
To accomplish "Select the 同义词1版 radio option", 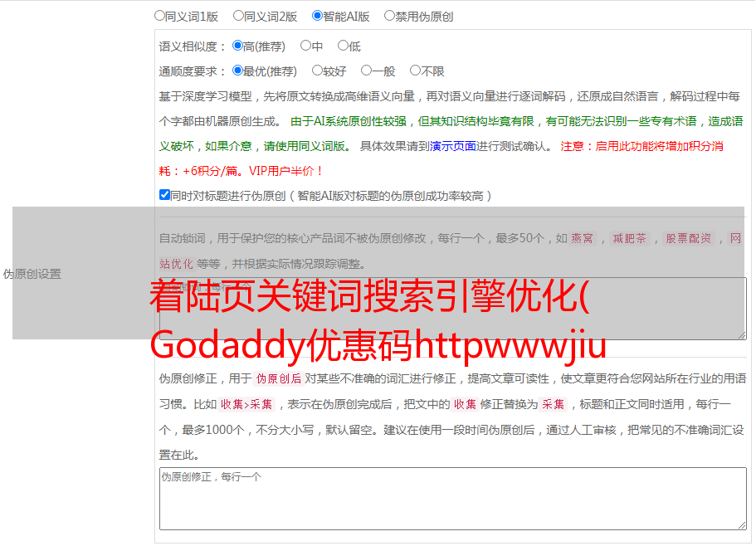I will [159, 16].
